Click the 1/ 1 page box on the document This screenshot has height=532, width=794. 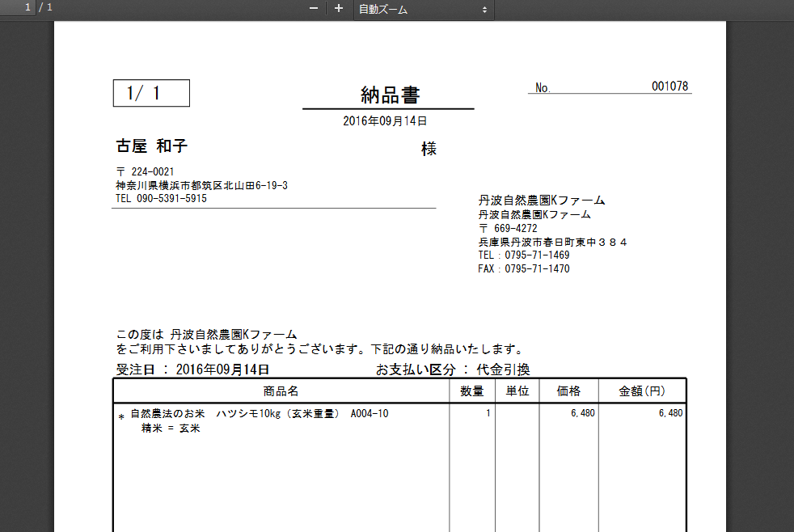click(x=151, y=93)
